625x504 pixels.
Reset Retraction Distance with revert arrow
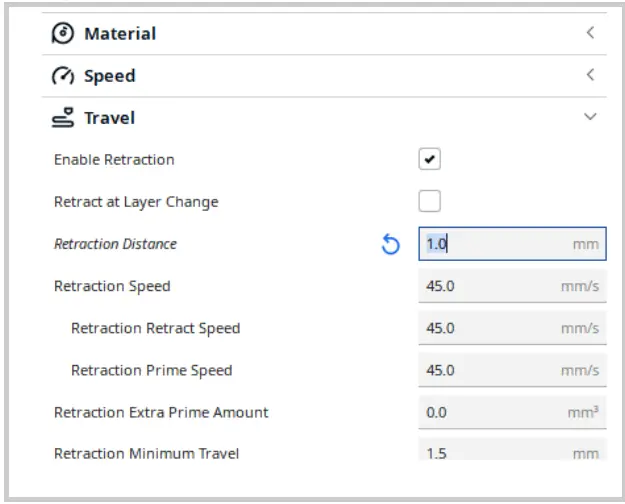[391, 244]
